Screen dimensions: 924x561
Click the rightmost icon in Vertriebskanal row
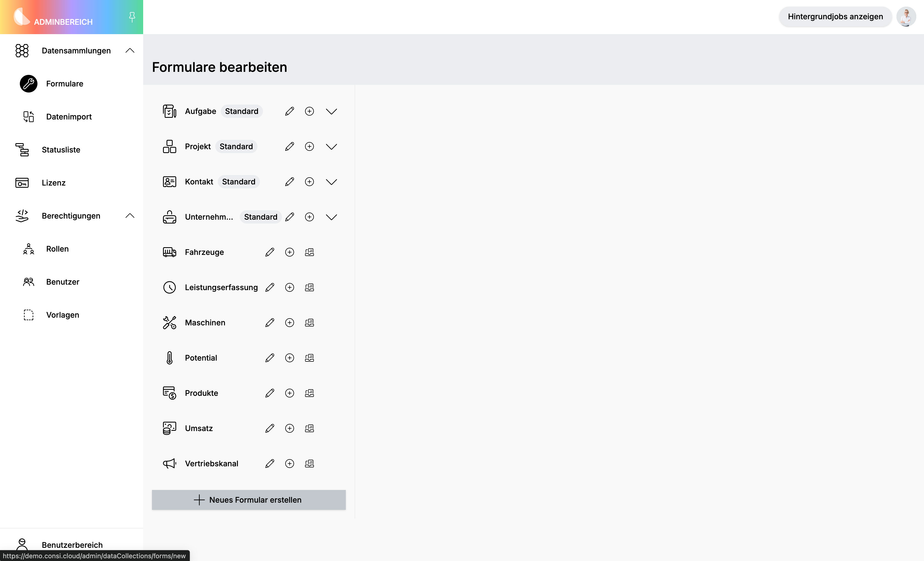[309, 464]
